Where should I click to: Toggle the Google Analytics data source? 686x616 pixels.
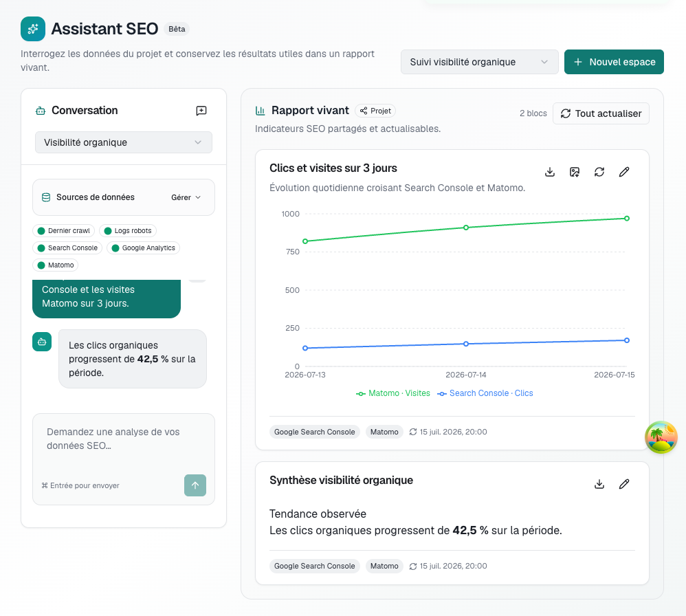(143, 247)
